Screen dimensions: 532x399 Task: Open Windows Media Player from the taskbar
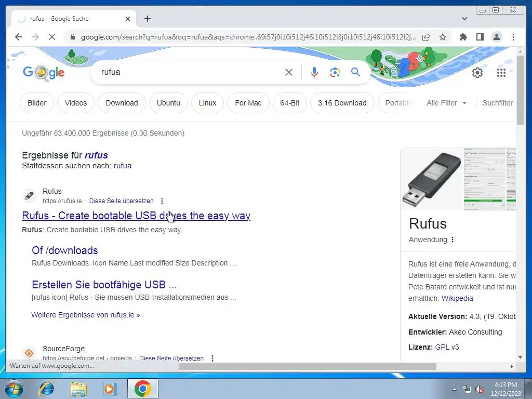(x=110, y=389)
